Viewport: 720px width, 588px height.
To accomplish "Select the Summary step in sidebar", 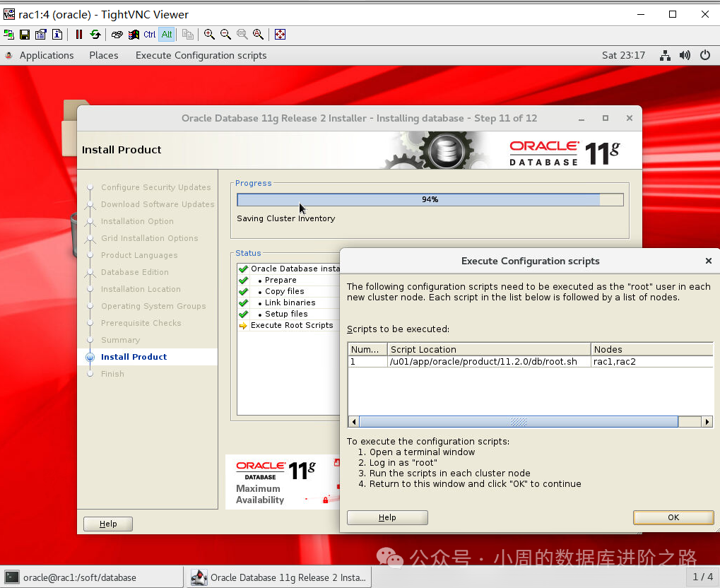I will click(120, 340).
